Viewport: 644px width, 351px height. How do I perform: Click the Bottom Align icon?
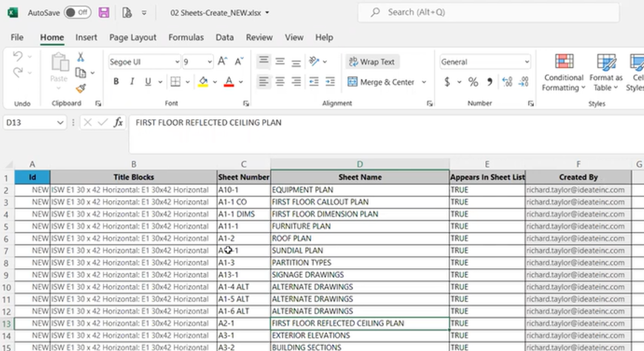point(296,62)
